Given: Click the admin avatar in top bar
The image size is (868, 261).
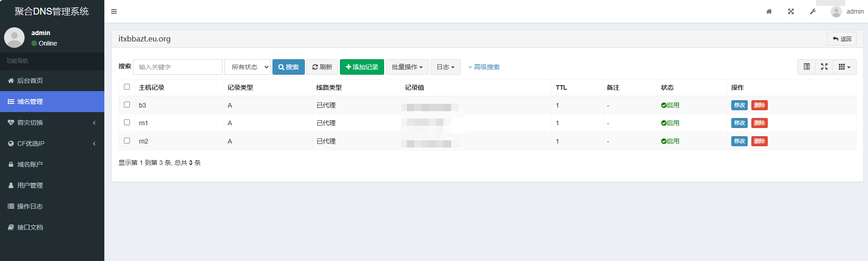Looking at the screenshot, I should 836,11.
